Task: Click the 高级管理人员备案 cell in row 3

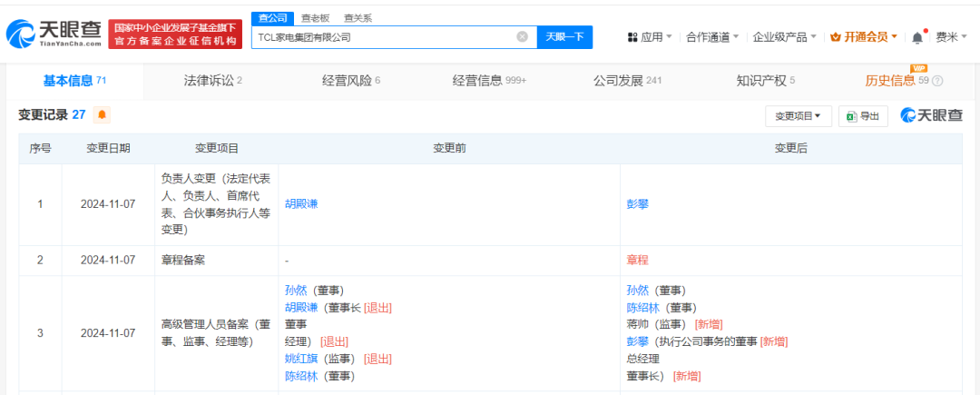Action: (x=216, y=333)
